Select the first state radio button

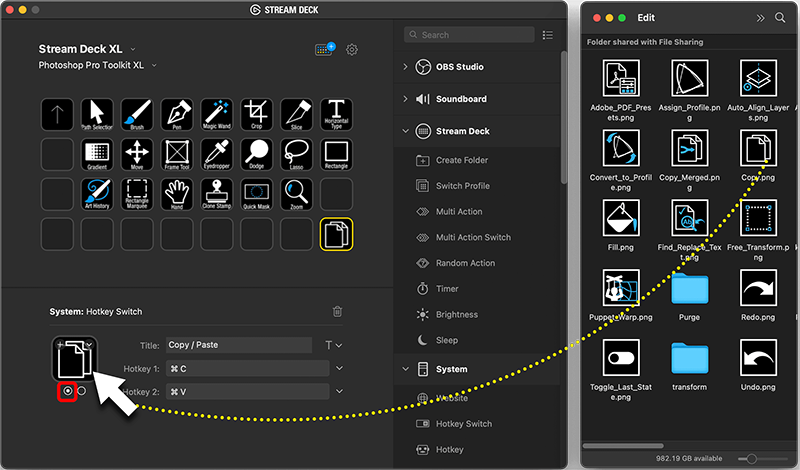click(x=67, y=391)
